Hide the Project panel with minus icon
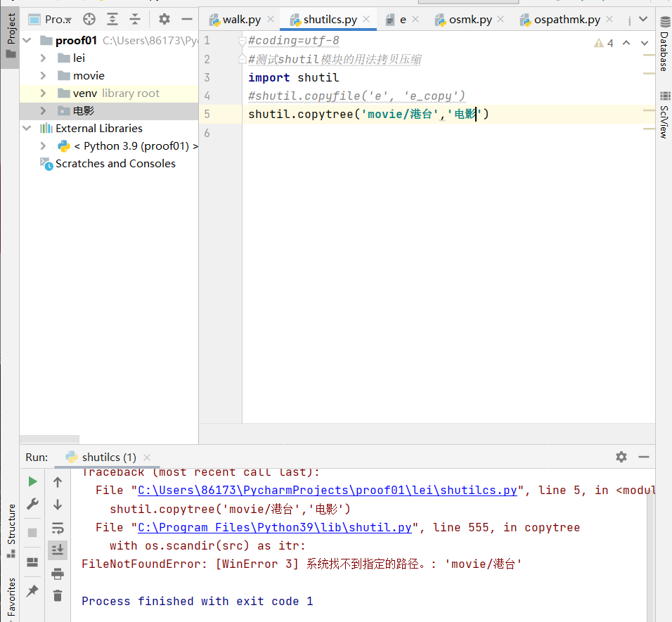Screen dimensions: 672x622 click(187, 19)
